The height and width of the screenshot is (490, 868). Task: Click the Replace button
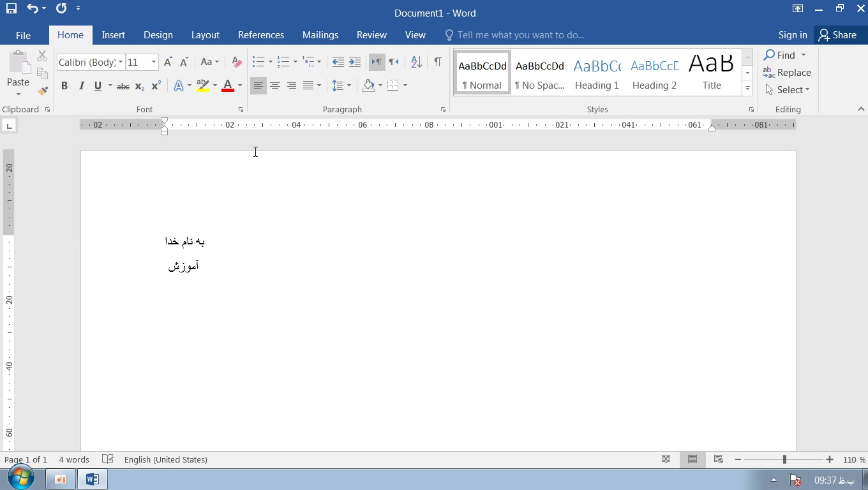pos(788,73)
